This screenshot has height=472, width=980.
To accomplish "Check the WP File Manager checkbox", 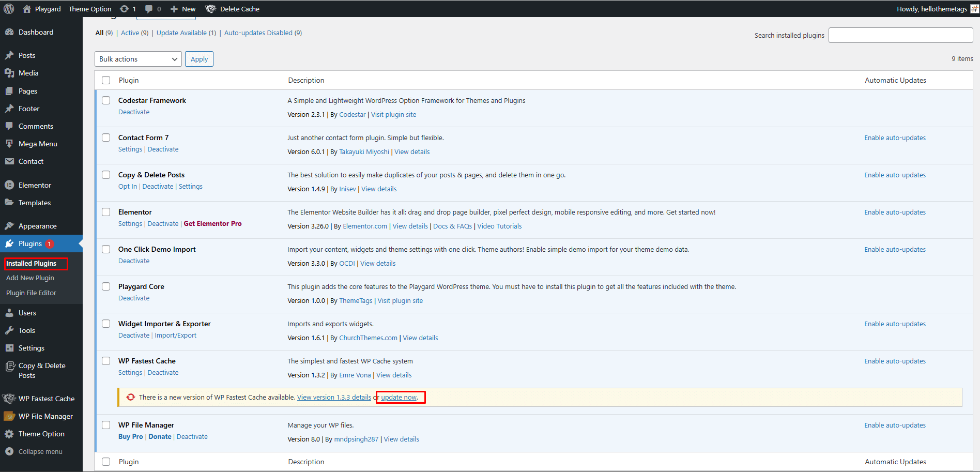I will (106, 425).
